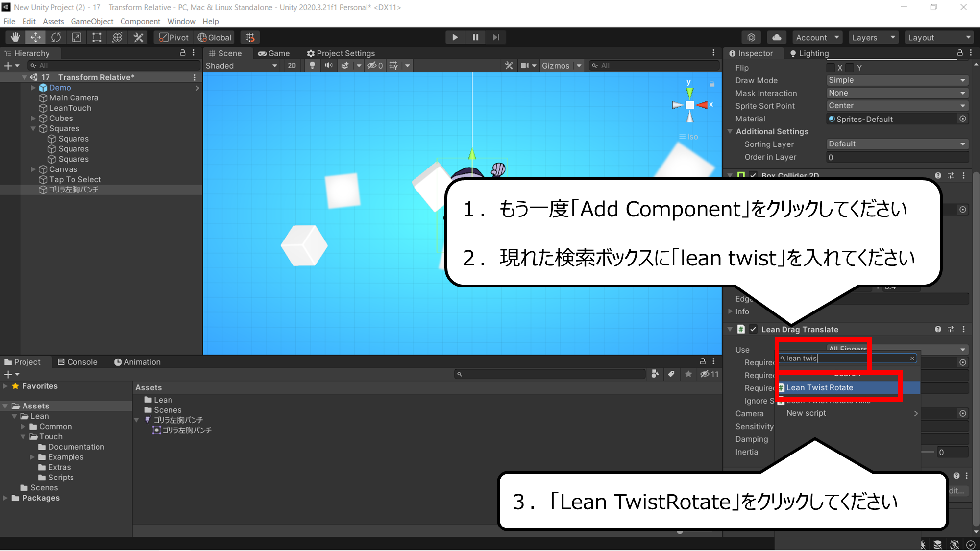
Task: Toggle scene audio icon
Action: tap(328, 66)
